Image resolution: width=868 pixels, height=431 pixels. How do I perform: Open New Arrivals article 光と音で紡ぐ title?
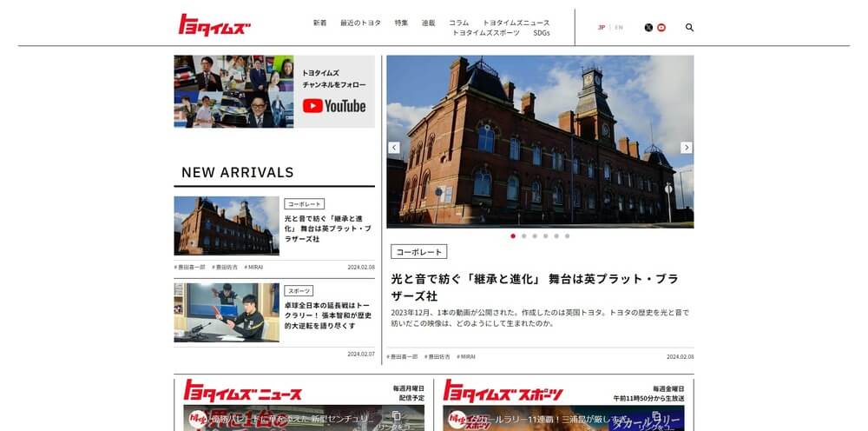click(x=328, y=229)
